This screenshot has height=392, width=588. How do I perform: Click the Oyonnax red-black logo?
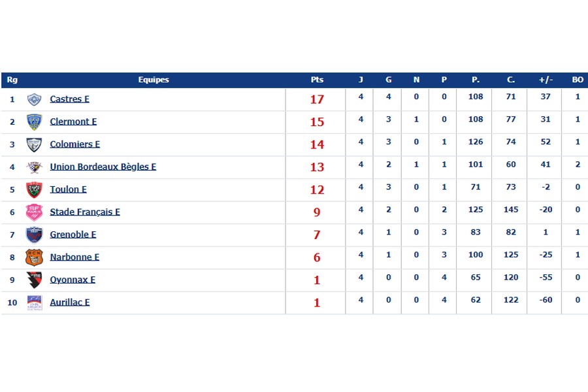click(34, 280)
